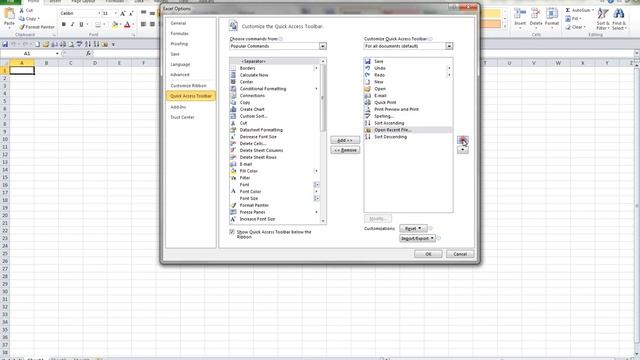Image resolution: width=640 pixels, height=360 pixels.
Task: Open the Add-Ins options category
Action: (178, 107)
